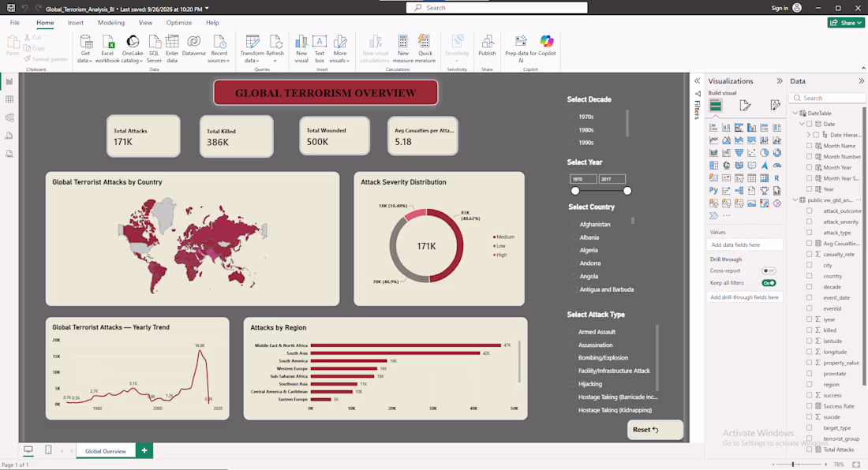Collapse the public vw_gtd table node

[795, 200]
